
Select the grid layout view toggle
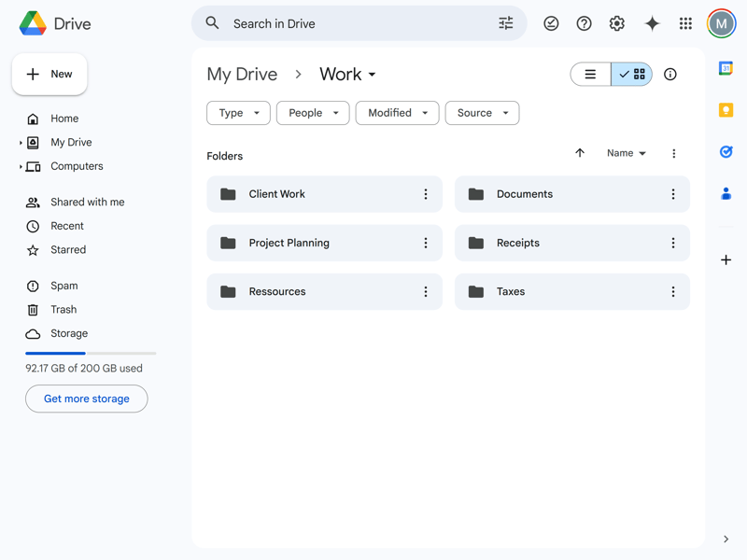(632, 75)
